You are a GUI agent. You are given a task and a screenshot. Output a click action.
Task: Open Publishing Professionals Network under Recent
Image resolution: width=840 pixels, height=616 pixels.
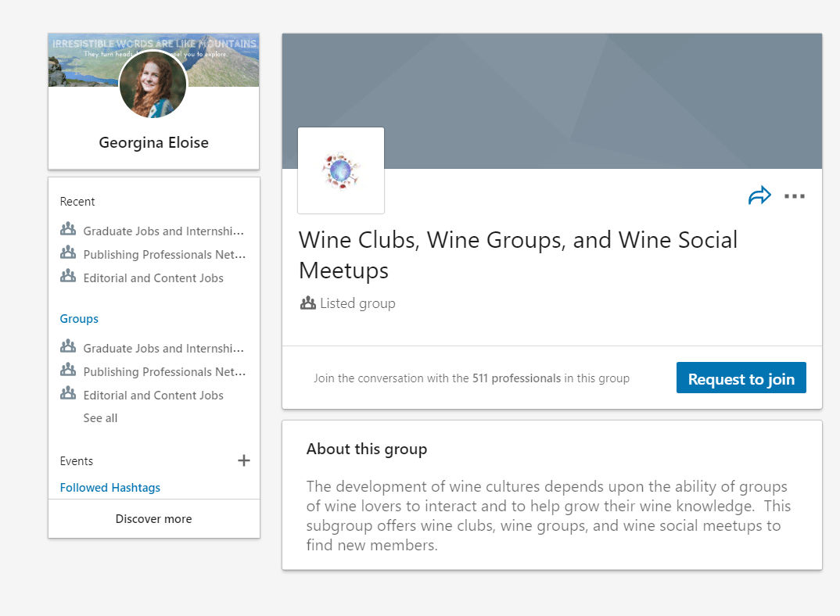coord(164,254)
